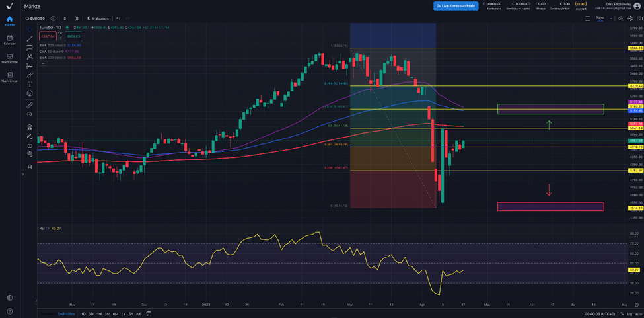Open the envelope Nachrichten inbox in sidebar
644x318 pixels.
[x=9, y=59]
